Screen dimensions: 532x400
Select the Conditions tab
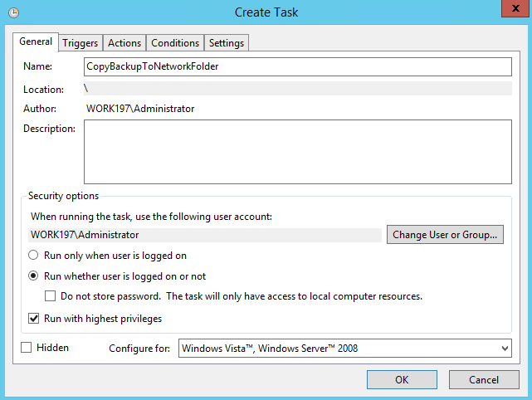(x=175, y=43)
